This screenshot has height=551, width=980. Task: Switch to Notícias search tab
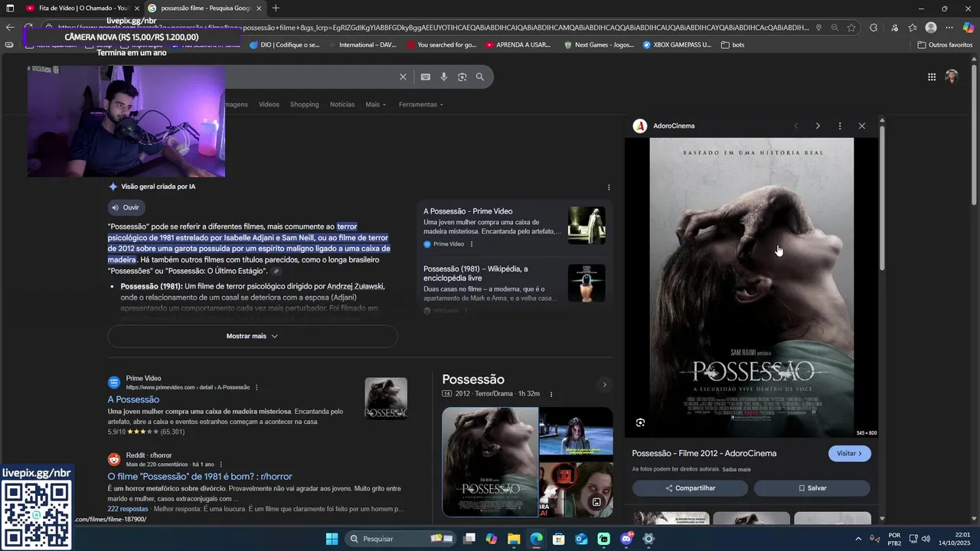click(342, 105)
